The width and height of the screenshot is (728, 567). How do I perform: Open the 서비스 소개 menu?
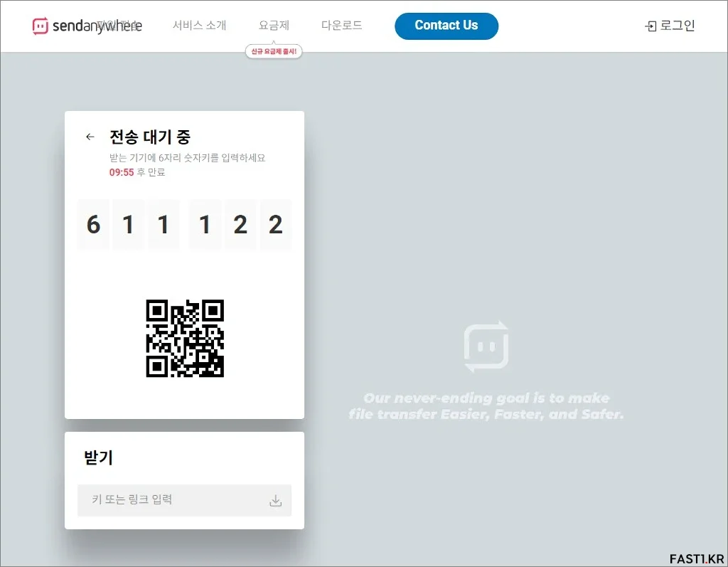click(199, 25)
